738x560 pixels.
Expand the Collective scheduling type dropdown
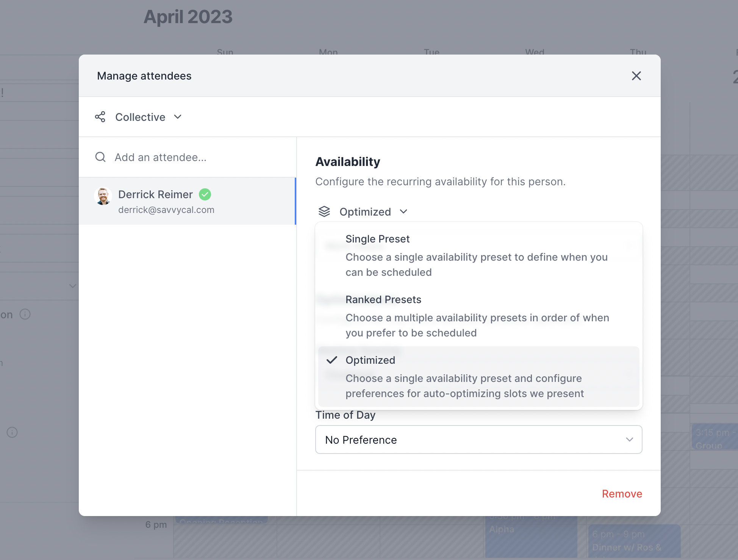coord(148,117)
